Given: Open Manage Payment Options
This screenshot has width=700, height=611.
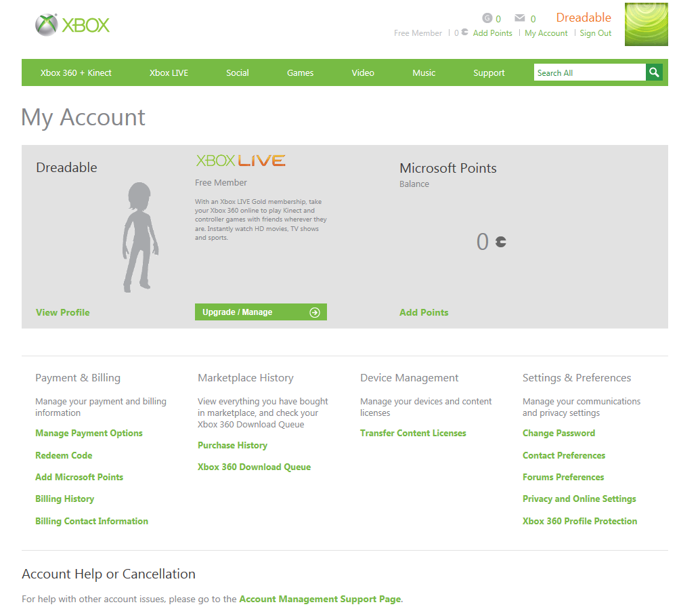Looking at the screenshot, I should pyautogui.click(x=89, y=434).
